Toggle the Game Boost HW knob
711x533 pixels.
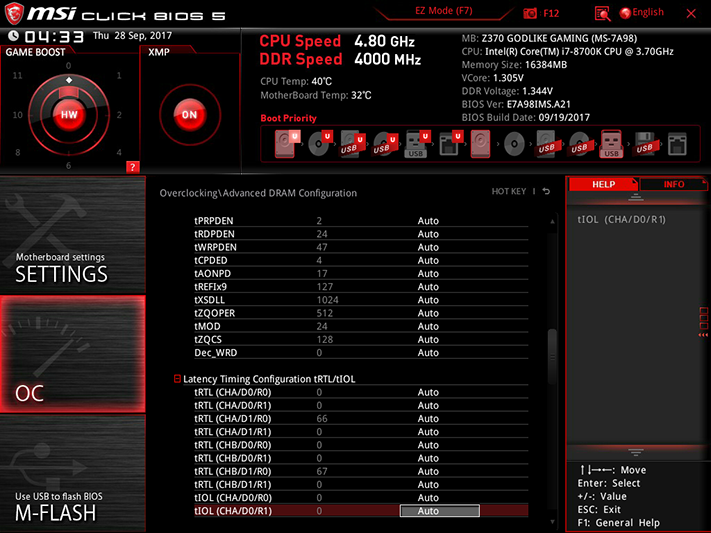(x=69, y=114)
